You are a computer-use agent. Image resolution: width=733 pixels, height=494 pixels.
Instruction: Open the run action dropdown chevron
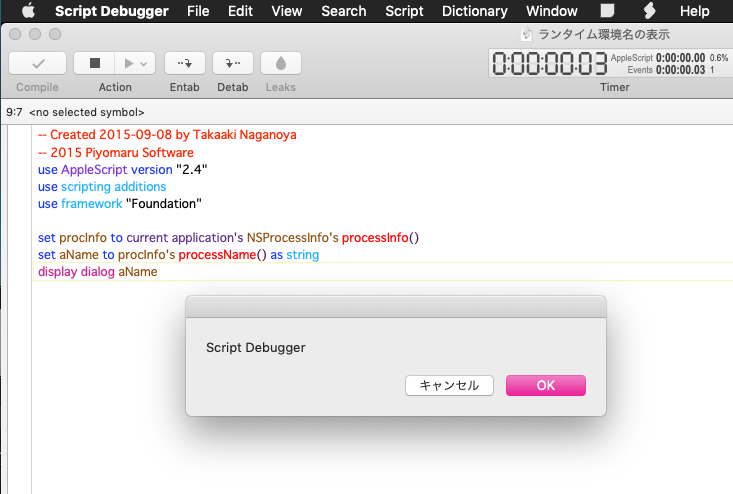click(x=144, y=64)
